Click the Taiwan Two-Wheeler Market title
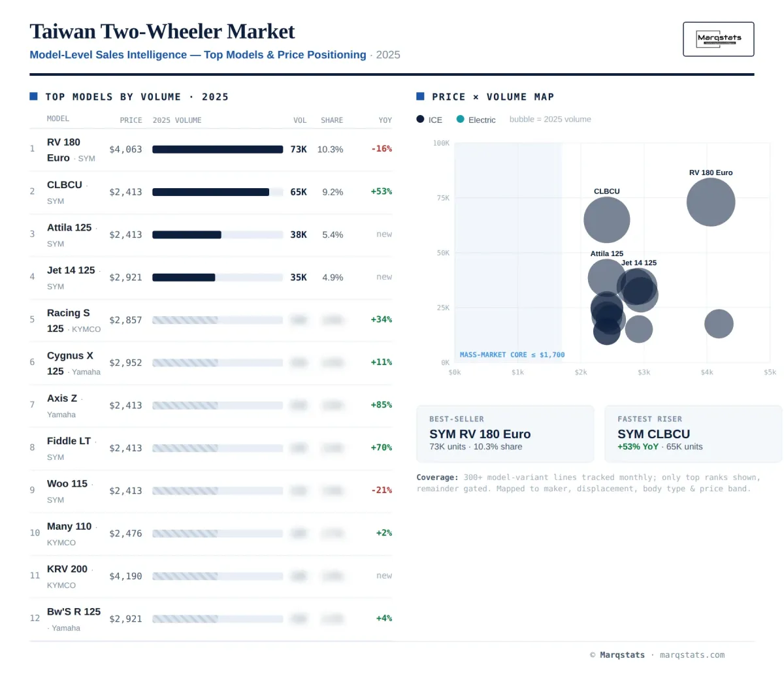 pos(162,31)
